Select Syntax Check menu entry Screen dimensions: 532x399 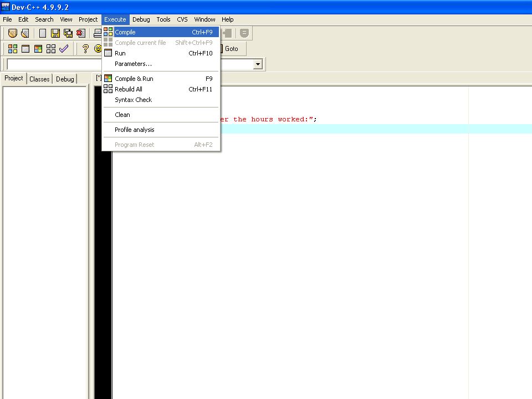(x=161, y=99)
